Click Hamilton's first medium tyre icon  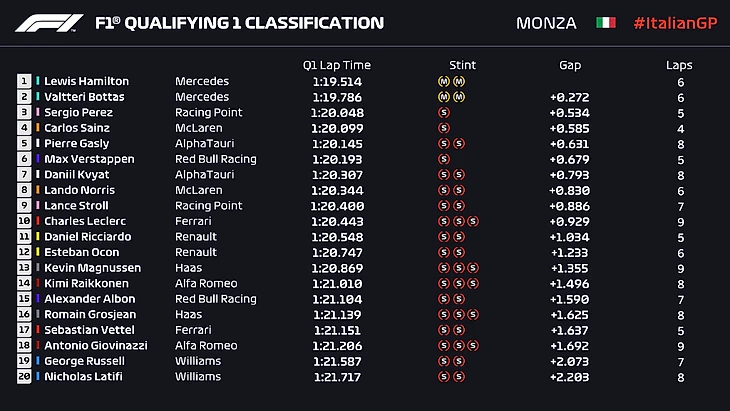444,82
